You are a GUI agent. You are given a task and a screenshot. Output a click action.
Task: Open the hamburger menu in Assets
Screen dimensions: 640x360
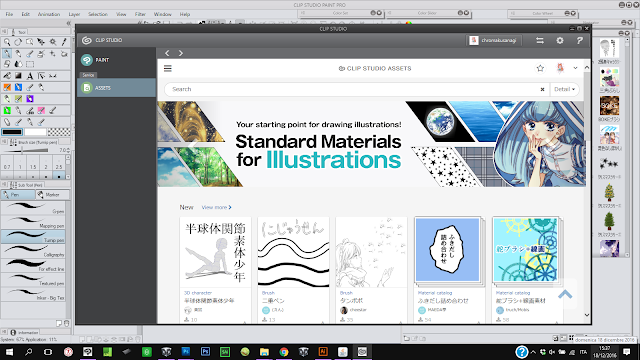168,69
